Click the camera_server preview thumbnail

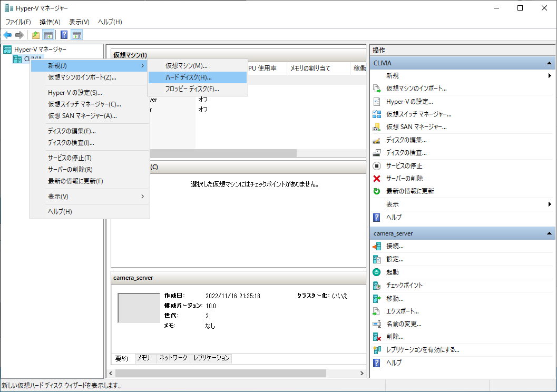pos(139,308)
